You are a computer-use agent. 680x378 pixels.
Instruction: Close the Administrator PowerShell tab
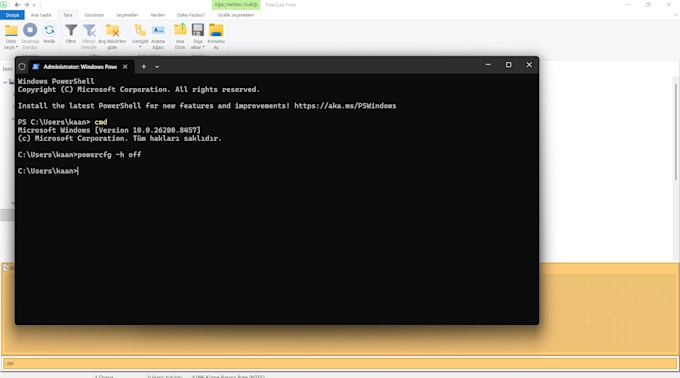click(125, 67)
